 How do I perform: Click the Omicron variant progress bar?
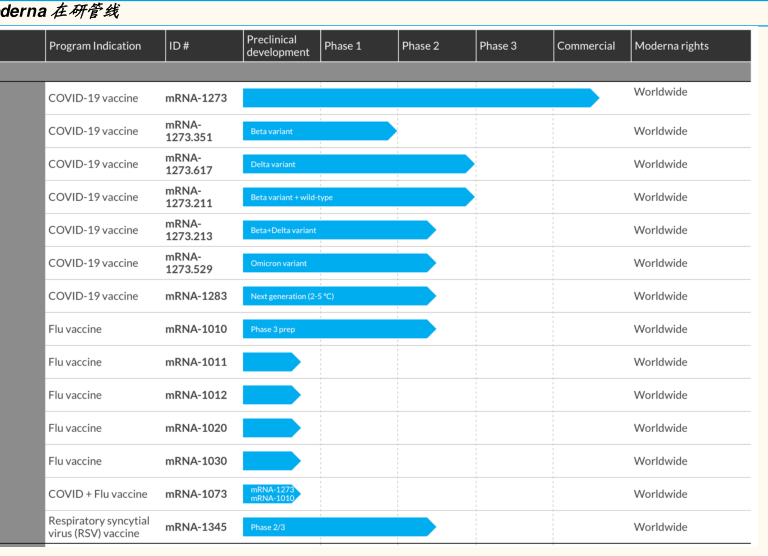[336, 263]
